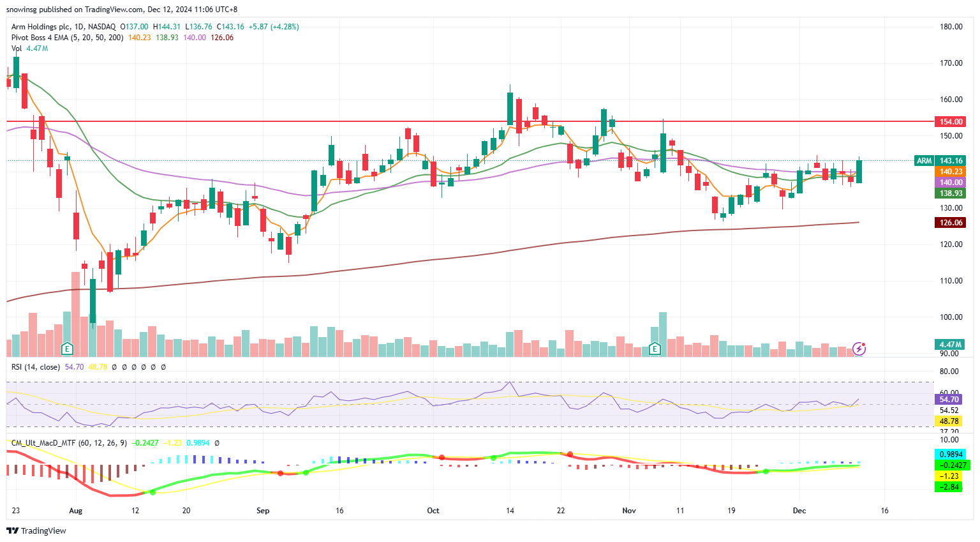Click the purple 140.00 label on price scale
Screen dimensions: 980x542
coord(951,183)
